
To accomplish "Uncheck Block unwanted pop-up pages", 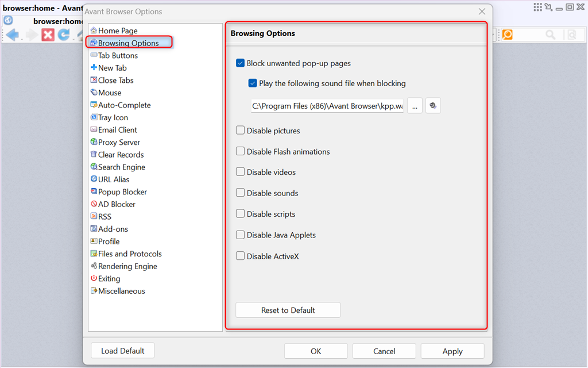I will point(241,63).
